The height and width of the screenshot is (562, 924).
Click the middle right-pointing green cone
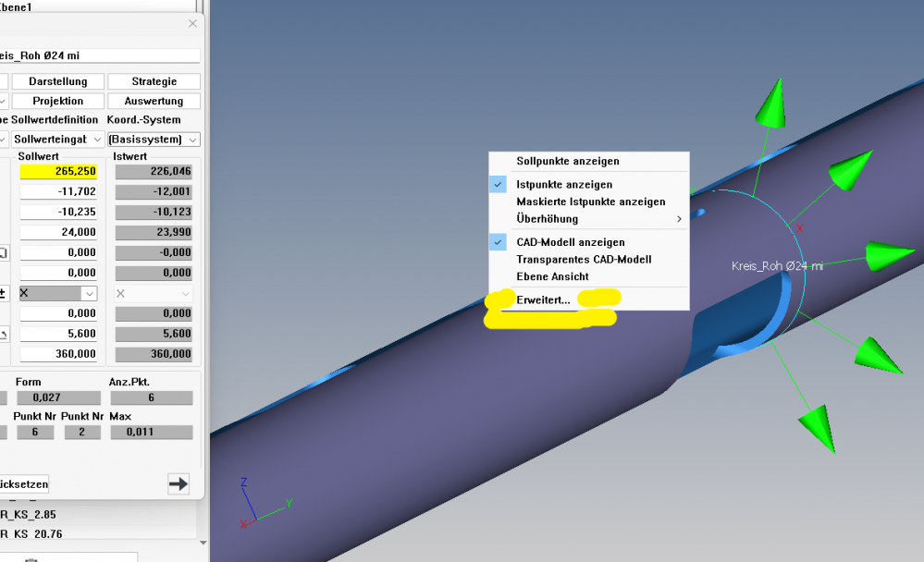890,255
